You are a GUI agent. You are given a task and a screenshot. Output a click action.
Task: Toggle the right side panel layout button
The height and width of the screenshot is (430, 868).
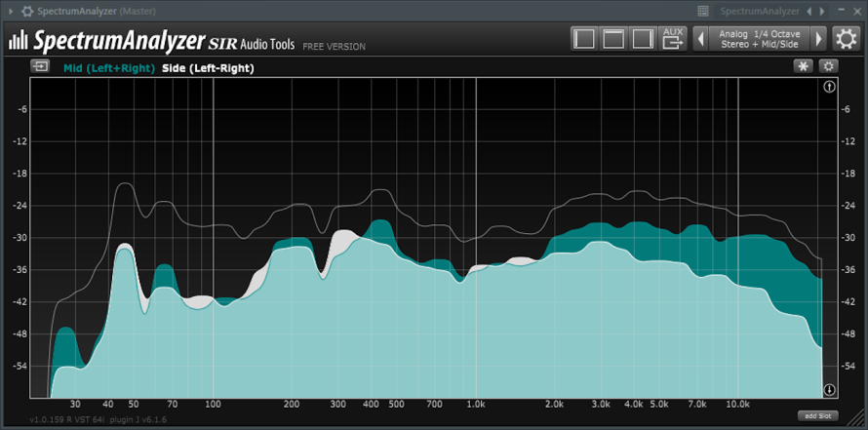[643, 39]
